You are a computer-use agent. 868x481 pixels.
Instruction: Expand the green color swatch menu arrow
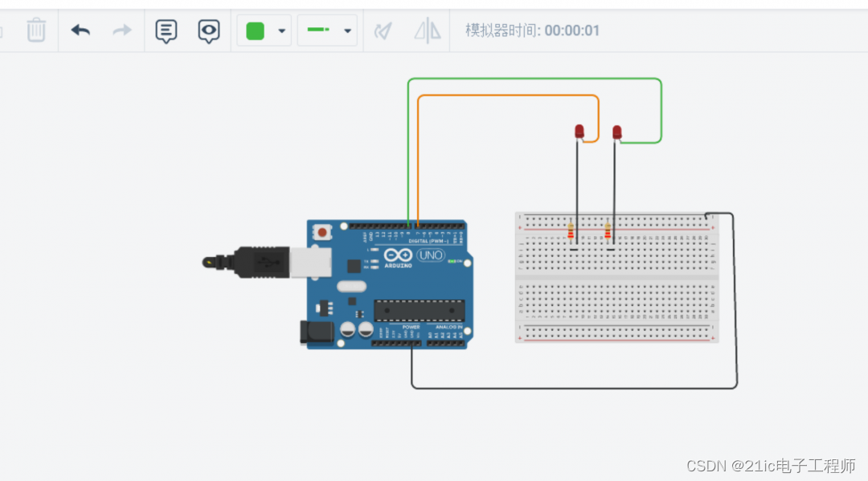pyautogui.click(x=281, y=30)
